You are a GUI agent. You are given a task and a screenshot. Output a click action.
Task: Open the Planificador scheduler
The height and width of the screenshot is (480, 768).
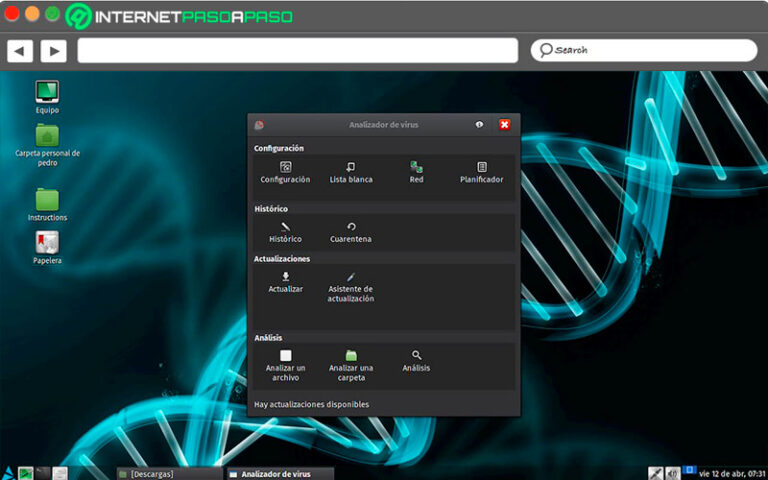click(x=481, y=172)
